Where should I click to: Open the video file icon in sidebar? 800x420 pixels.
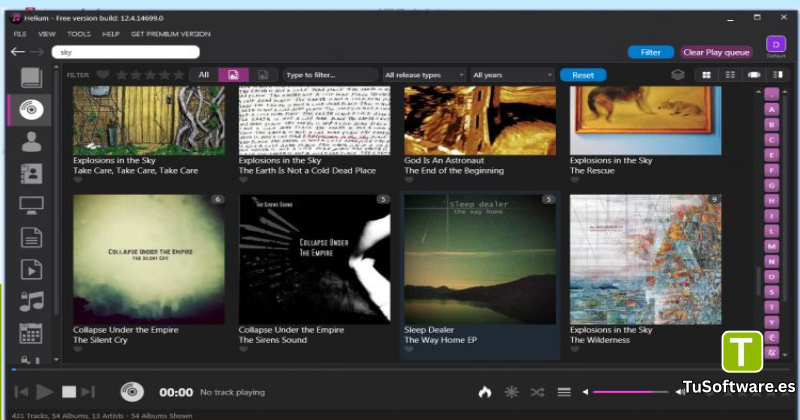coord(31,269)
